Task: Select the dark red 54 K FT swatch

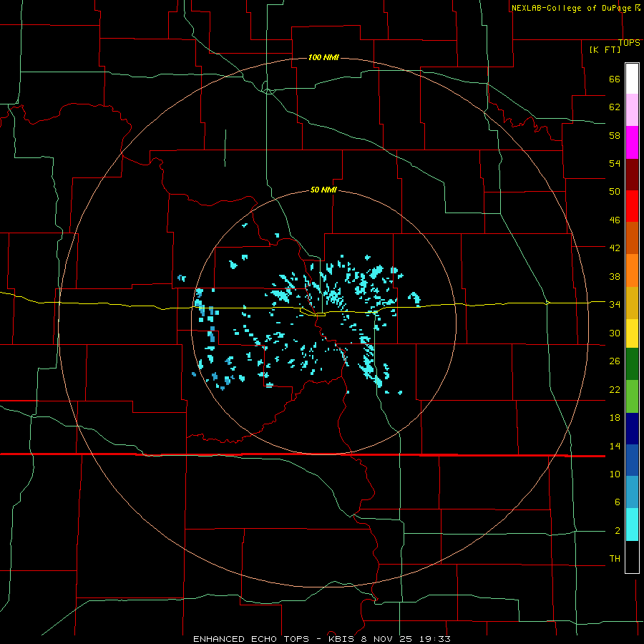Action: click(x=632, y=175)
